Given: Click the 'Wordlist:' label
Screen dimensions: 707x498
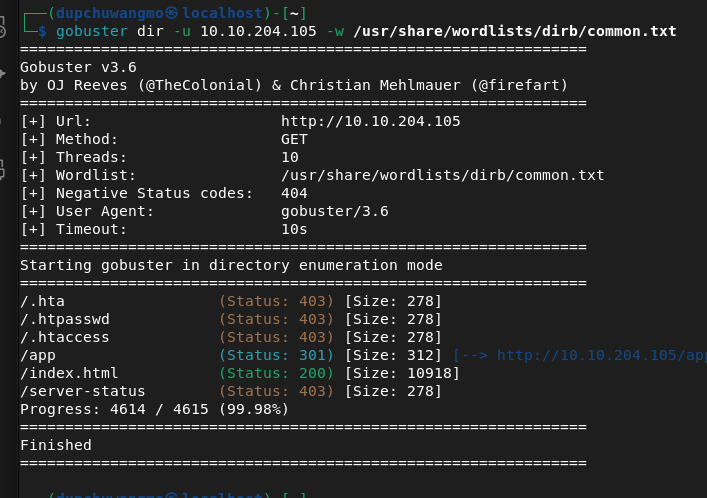Looking at the screenshot, I should point(96,175).
